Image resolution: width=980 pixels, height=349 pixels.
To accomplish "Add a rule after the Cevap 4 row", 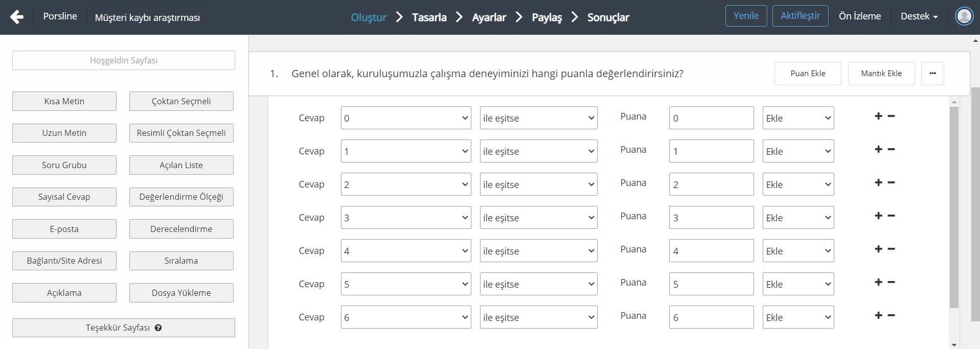I will 878,249.
